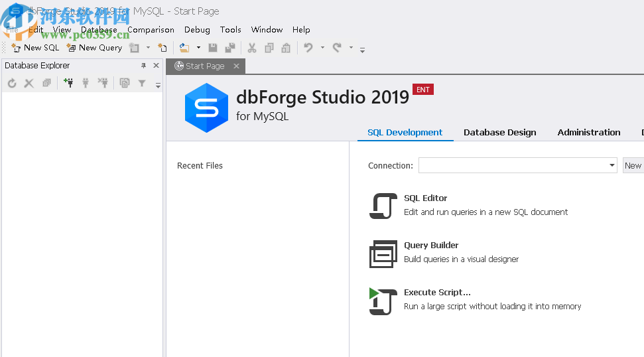Screen dimensions: 644x357
Task: Click the New Query toolbar button
Action: point(95,48)
